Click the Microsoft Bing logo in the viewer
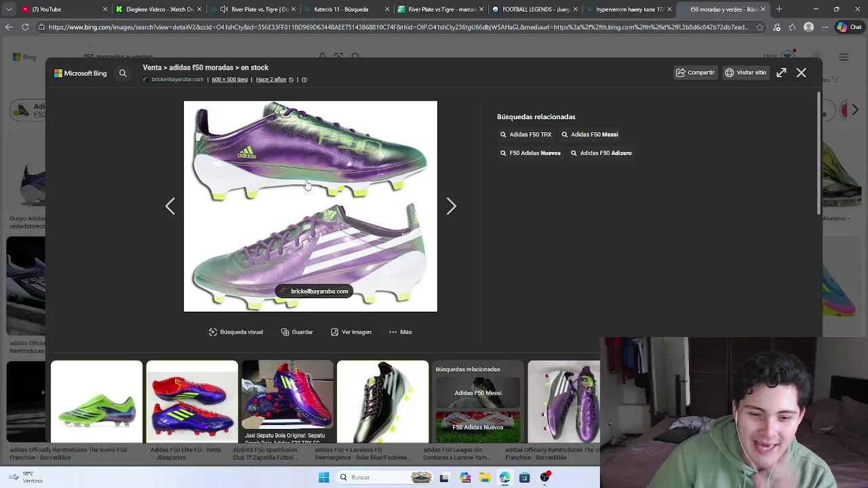Screen dimensions: 868x488 [81, 73]
